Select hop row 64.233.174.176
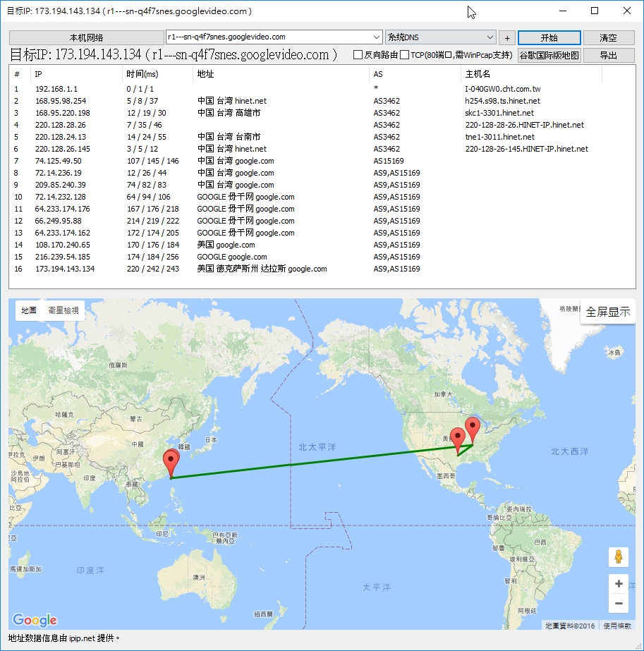The height and width of the screenshot is (651, 644). [x=322, y=209]
